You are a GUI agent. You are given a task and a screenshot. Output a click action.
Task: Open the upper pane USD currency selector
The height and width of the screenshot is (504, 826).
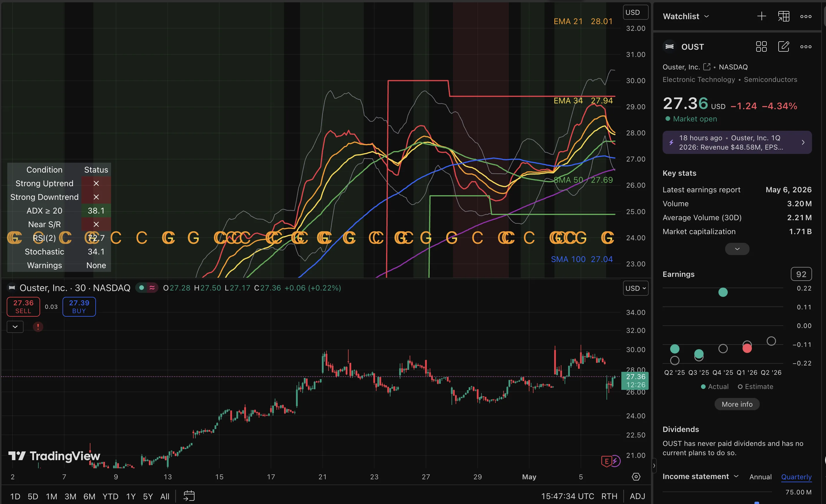[636, 12]
